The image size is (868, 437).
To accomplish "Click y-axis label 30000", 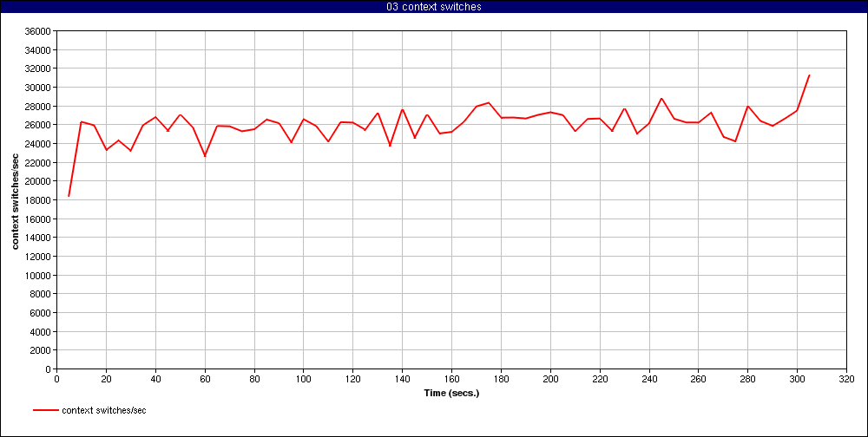I will pyautogui.click(x=38, y=88).
